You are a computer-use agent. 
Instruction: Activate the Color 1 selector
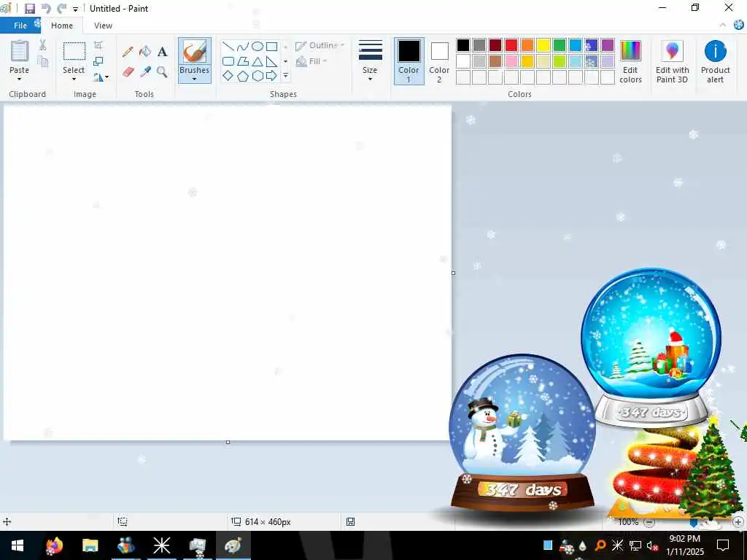[x=409, y=61]
